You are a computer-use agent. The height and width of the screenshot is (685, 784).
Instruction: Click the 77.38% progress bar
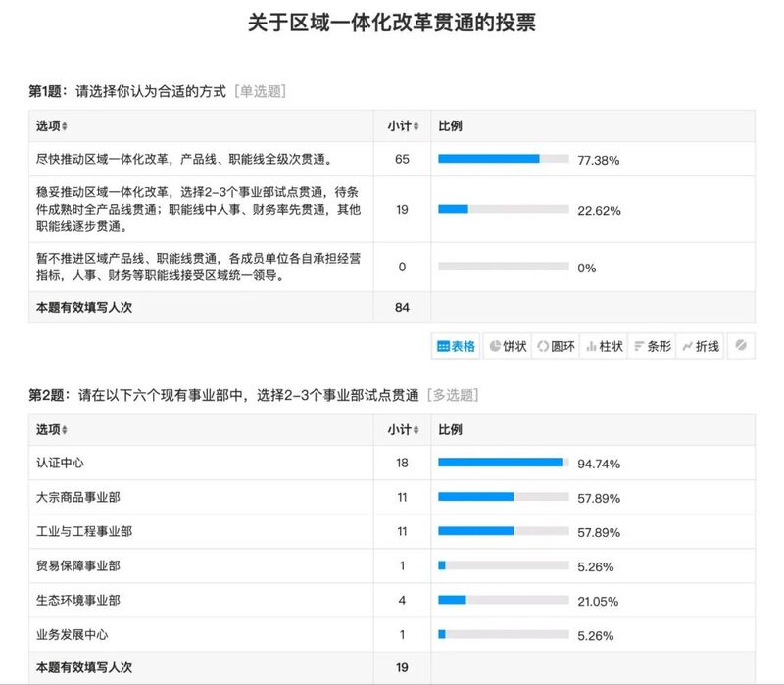coord(504,159)
